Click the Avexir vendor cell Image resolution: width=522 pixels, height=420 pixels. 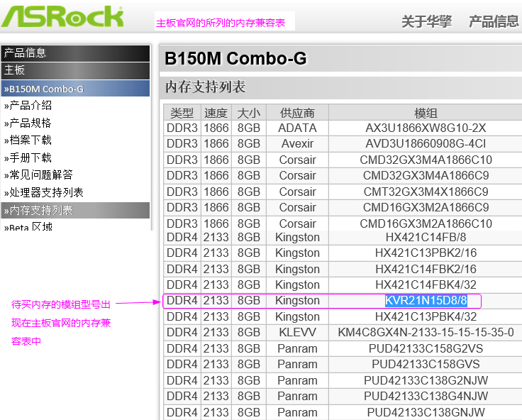pyautogui.click(x=297, y=144)
